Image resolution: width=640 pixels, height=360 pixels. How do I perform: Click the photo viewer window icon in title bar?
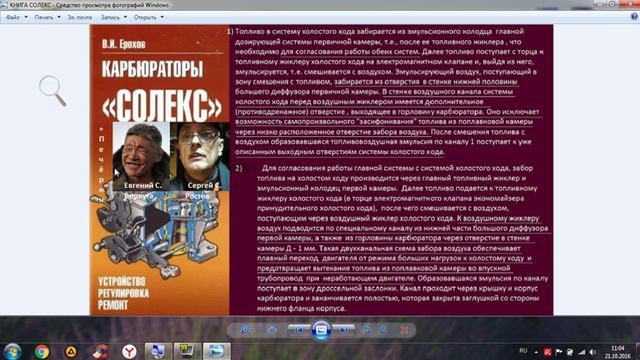4,5
